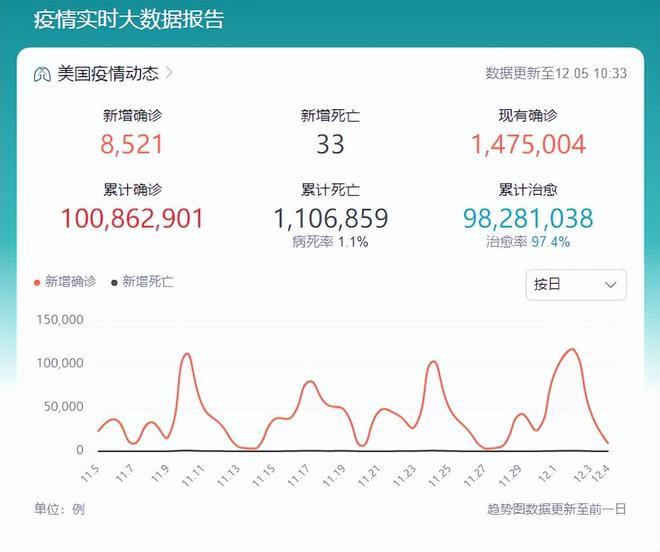The width and height of the screenshot is (660, 552).
Task: Click the 11.15 date axis label
Action: tap(264, 475)
